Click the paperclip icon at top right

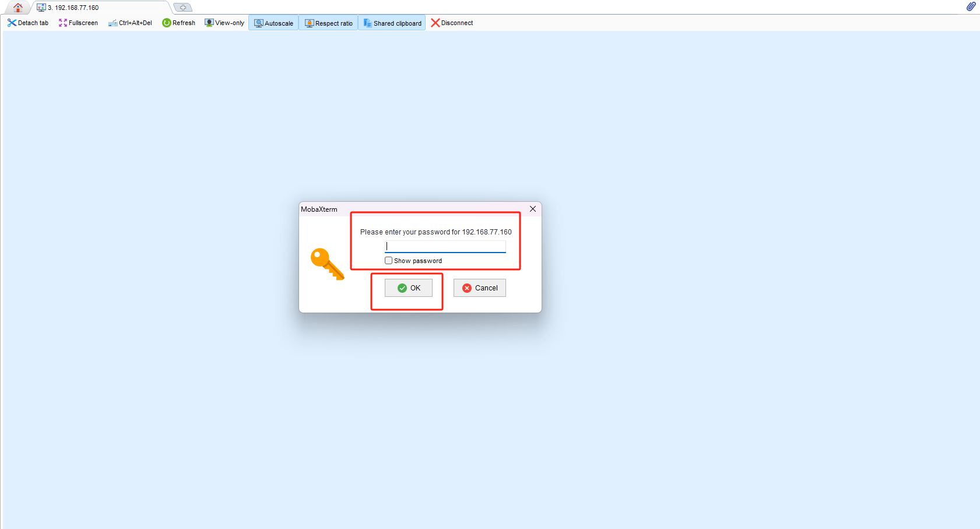coord(971,6)
